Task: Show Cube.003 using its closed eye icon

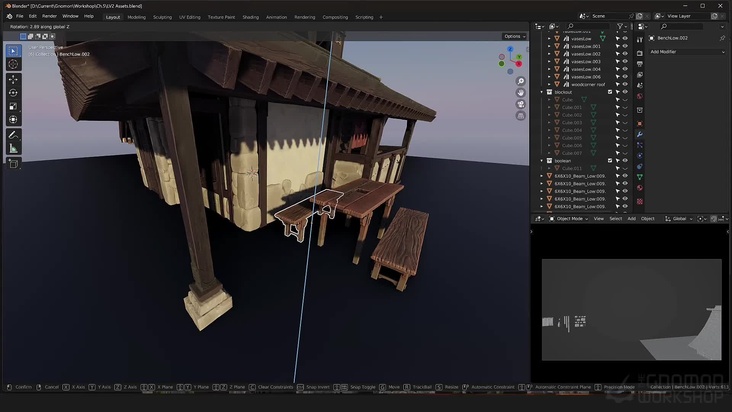Action: tap(625, 123)
